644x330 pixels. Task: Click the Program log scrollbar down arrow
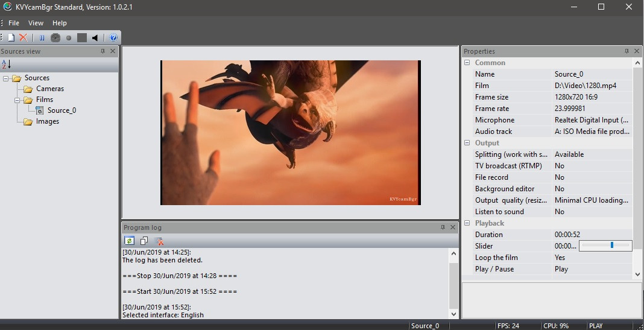(x=454, y=314)
